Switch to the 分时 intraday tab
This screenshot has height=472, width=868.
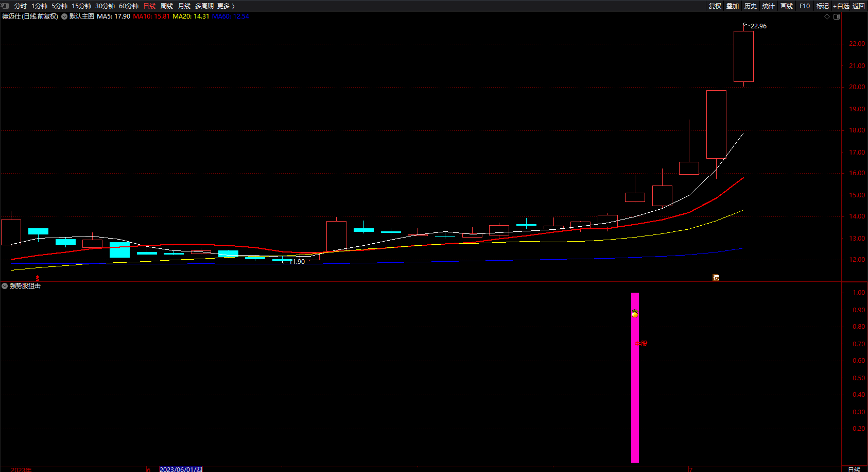click(x=21, y=6)
